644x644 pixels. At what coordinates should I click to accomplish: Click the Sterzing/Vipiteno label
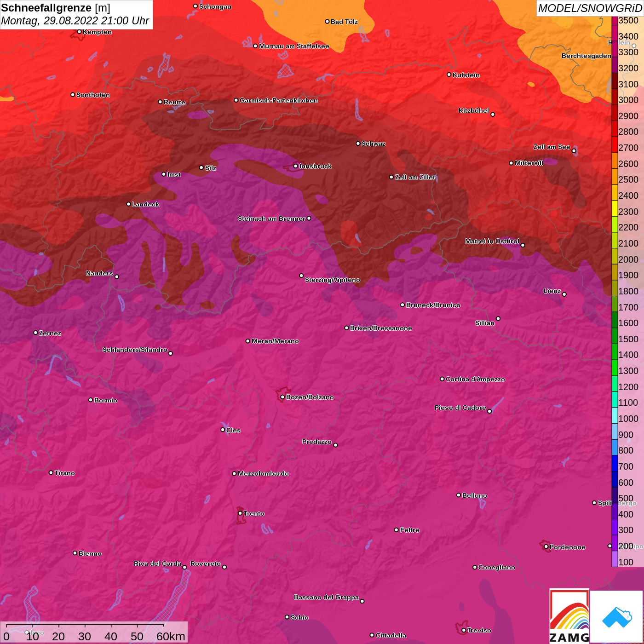click(x=333, y=280)
